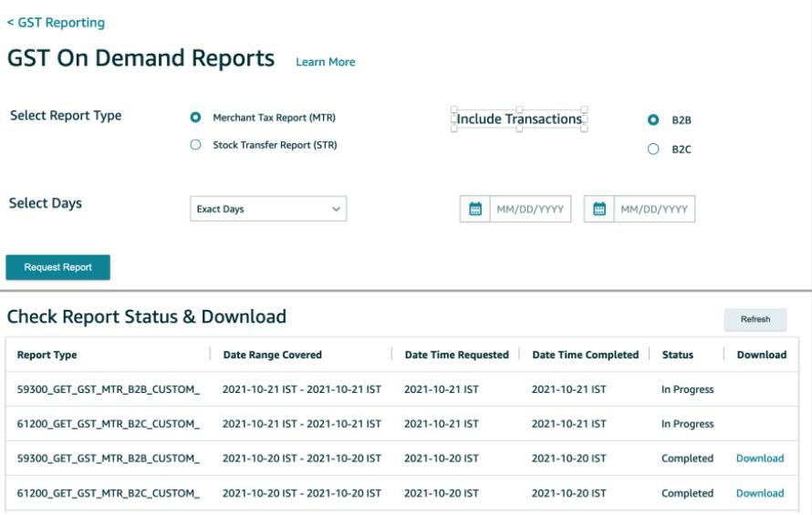Click In Progress status of B2C report

(x=687, y=424)
